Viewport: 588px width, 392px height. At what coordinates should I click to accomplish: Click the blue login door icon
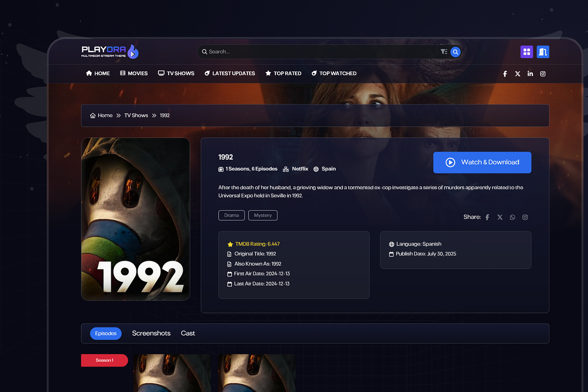pyautogui.click(x=543, y=51)
